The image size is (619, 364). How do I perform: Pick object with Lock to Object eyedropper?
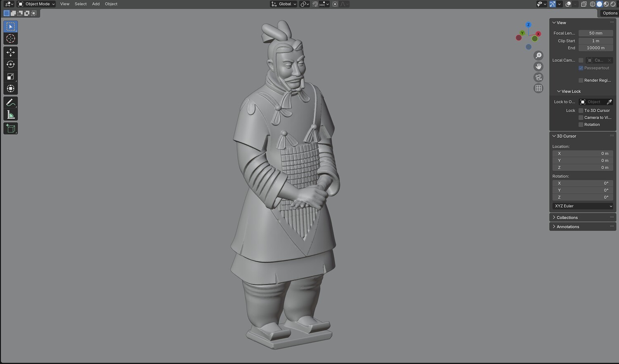click(609, 102)
